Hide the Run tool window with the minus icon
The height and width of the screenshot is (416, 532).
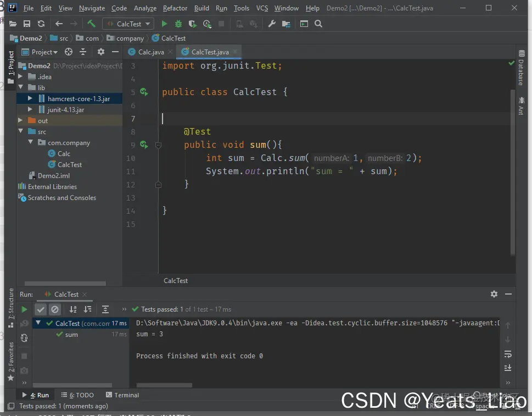508,294
